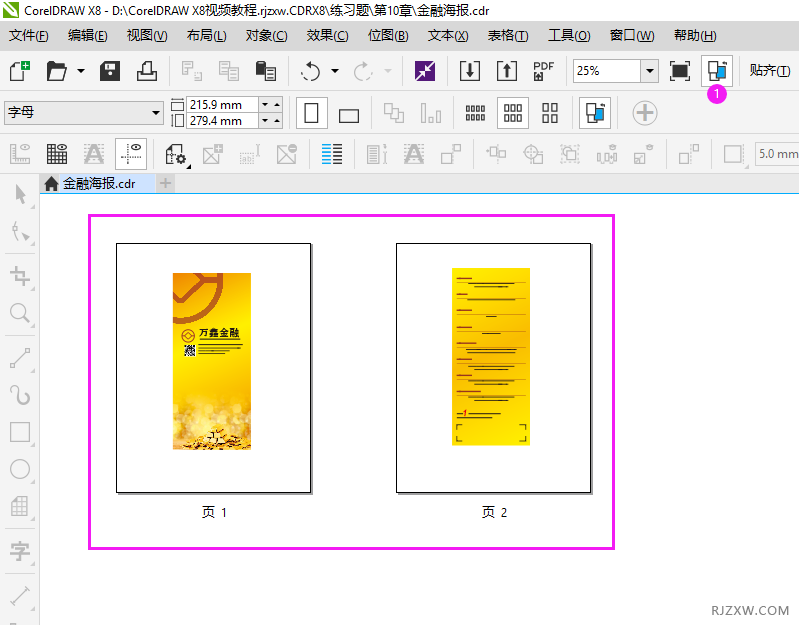Click the Publish to PDF icon

tap(543, 71)
